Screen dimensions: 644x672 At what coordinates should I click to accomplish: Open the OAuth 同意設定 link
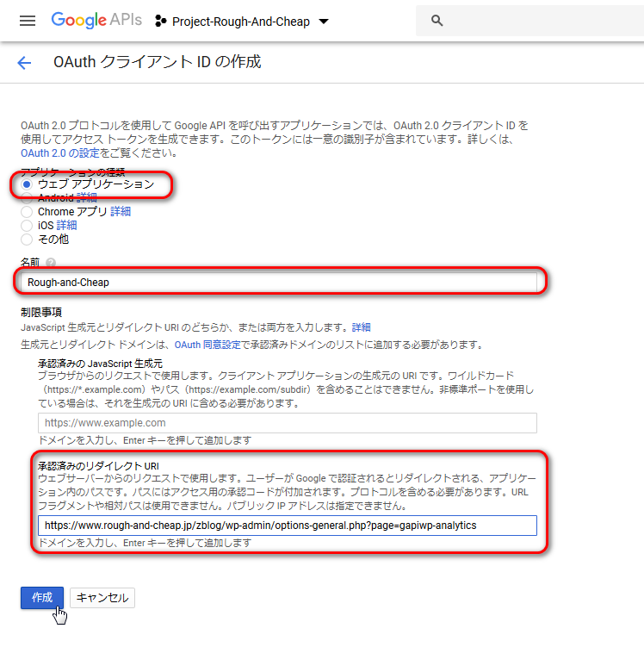tap(207, 345)
